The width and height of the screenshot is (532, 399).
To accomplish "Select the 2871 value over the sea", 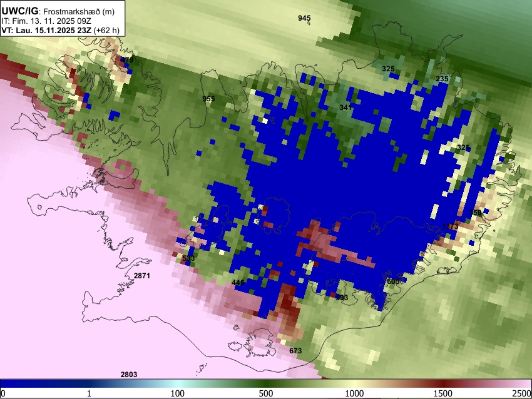I will (x=142, y=276).
